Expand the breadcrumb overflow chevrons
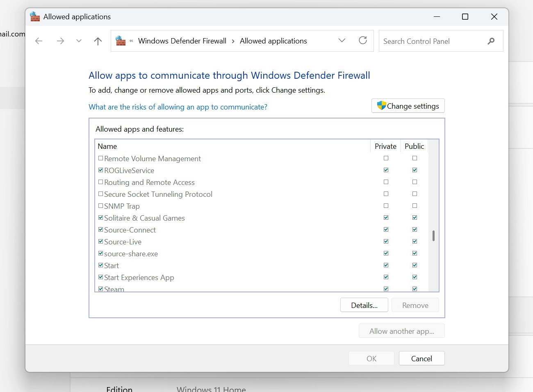Viewport: 533px width, 392px height. [x=131, y=41]
